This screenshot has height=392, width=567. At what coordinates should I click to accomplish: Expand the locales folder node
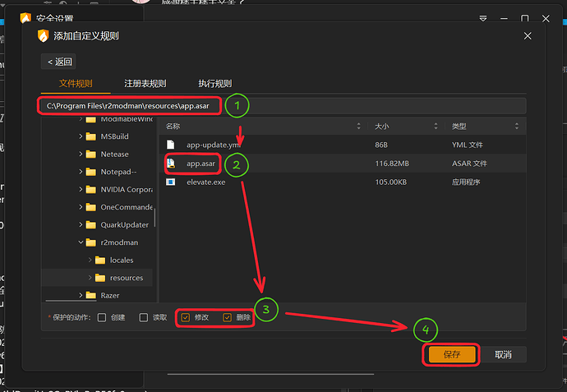click(x=89, y=261)
